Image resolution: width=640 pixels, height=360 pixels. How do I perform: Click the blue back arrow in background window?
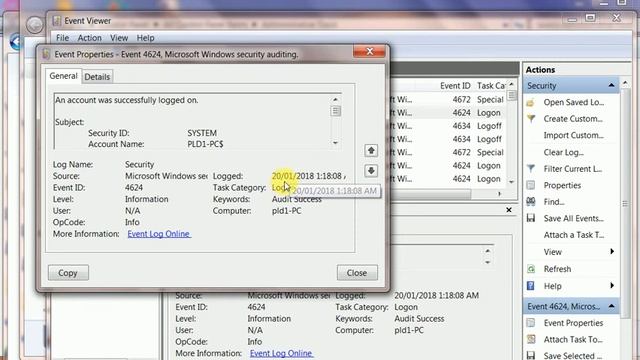[16, 42]
